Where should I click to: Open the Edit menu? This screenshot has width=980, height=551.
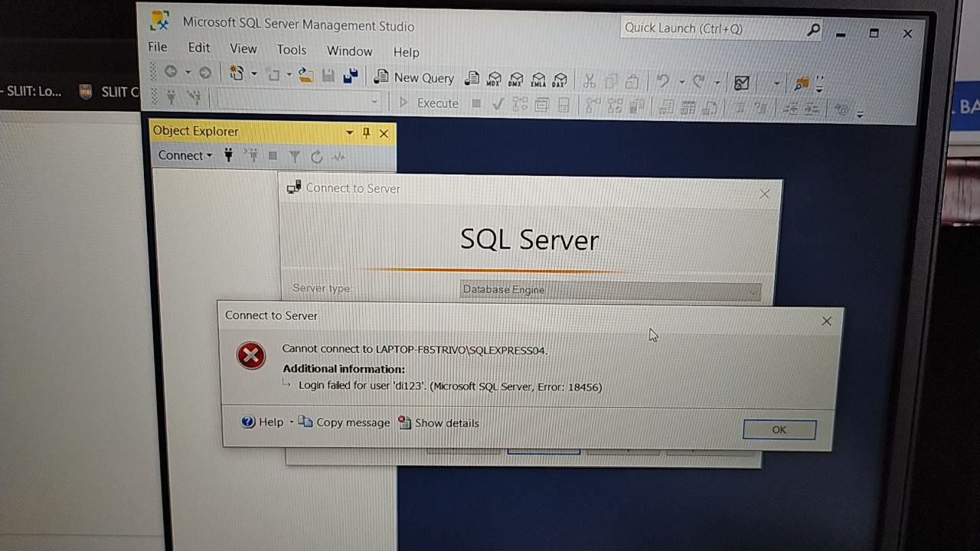[x=199, y=47]
